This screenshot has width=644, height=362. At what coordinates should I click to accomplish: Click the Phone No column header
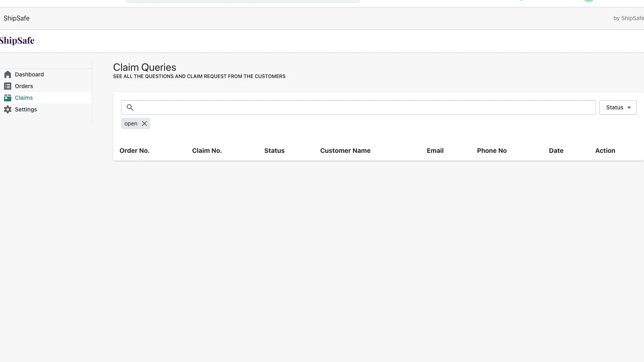[492, 150]
